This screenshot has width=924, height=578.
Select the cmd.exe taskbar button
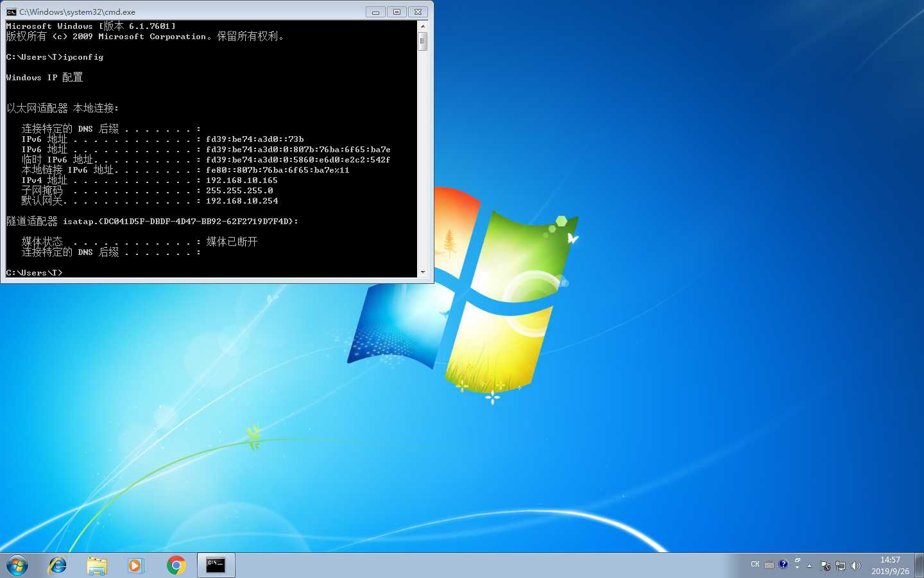click(216, 565)
